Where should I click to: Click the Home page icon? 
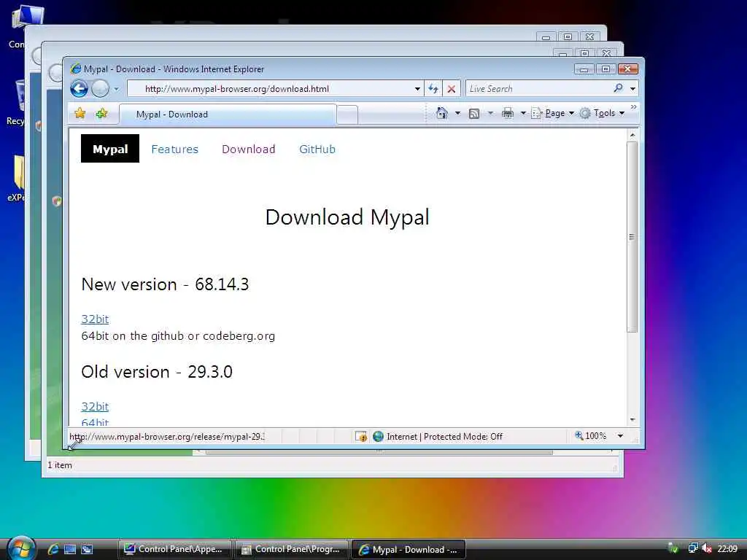click(x=441, y=113)
